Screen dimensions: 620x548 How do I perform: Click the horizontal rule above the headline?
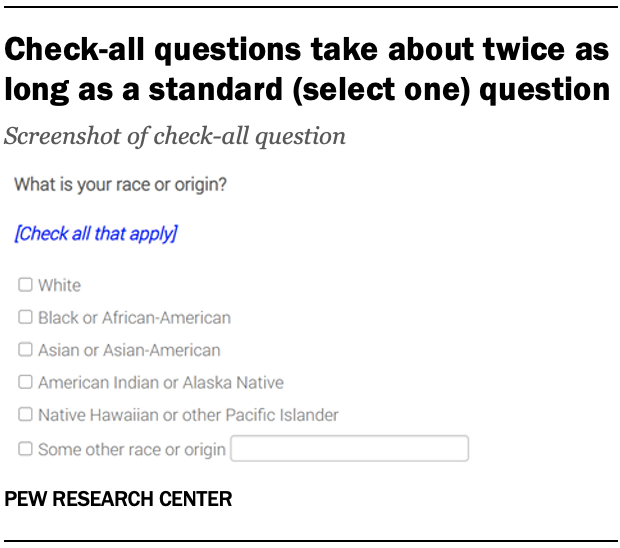coord(310,8)
